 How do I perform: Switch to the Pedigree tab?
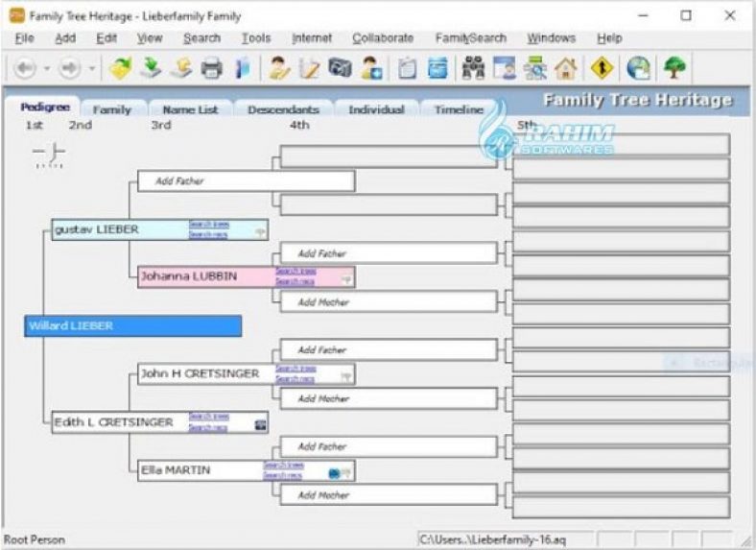(x=45, y=108)
